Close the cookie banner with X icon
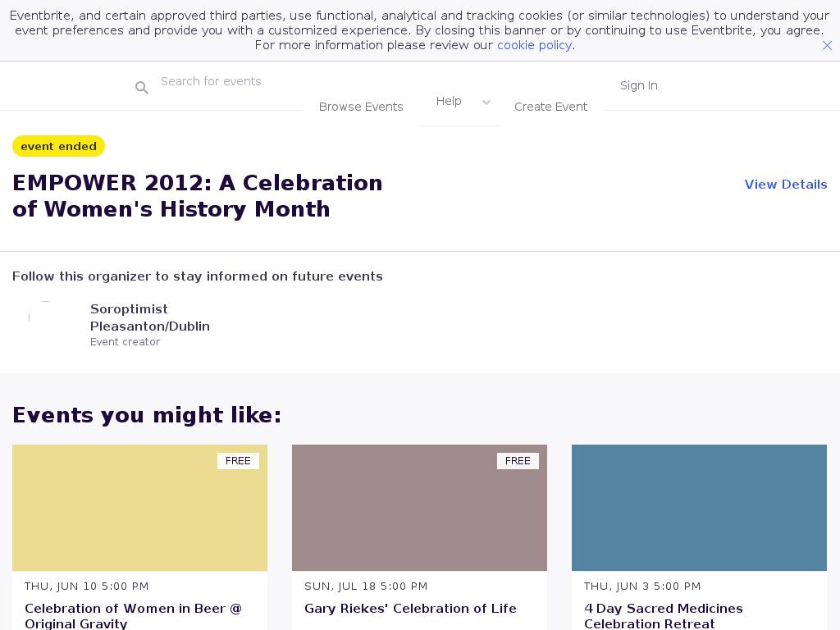The width and height of the screenshot is (840, 630). 827,46
